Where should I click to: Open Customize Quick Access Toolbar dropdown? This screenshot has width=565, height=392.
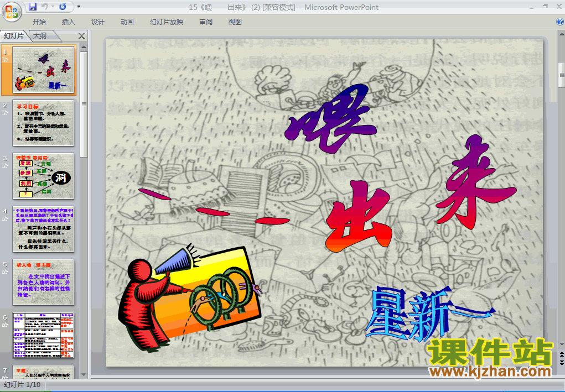[79, 7]
